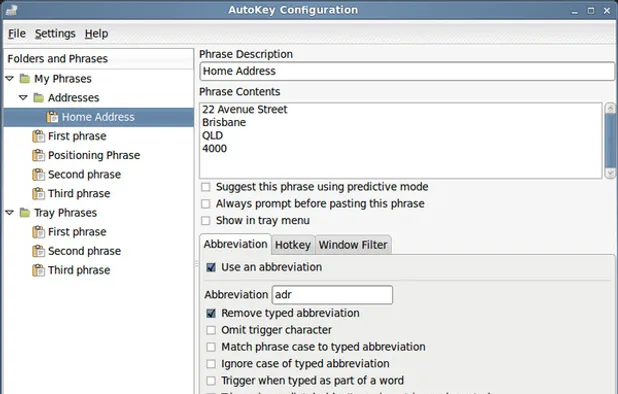This screenshot has width=618, height=394.
Task: Switch to the Window Filter tab
Action: 353,245
